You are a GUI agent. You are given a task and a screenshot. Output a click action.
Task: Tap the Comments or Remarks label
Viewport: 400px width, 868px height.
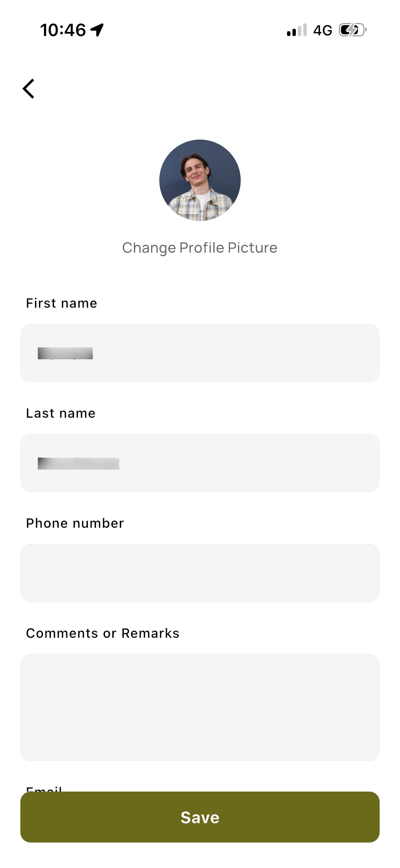click(x=102, y=633)
